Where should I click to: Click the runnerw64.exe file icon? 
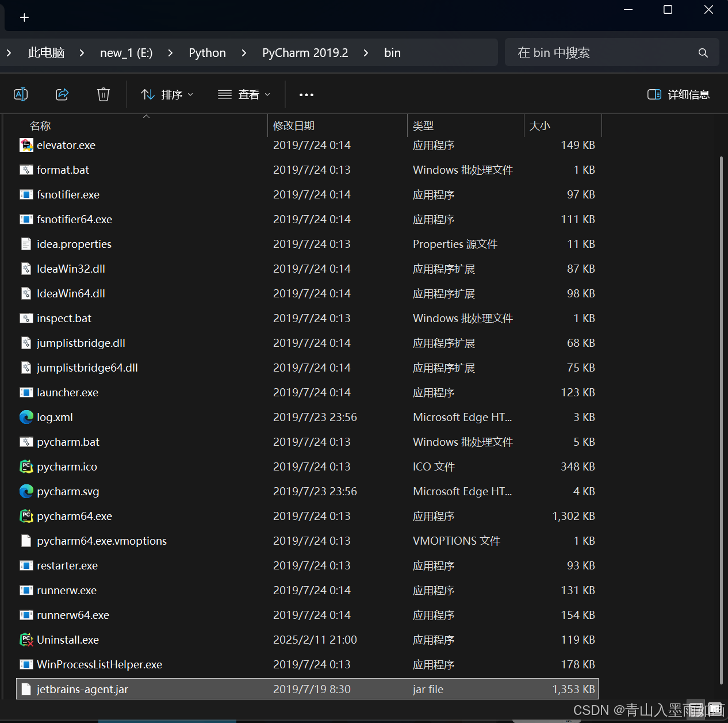[26, 615]
